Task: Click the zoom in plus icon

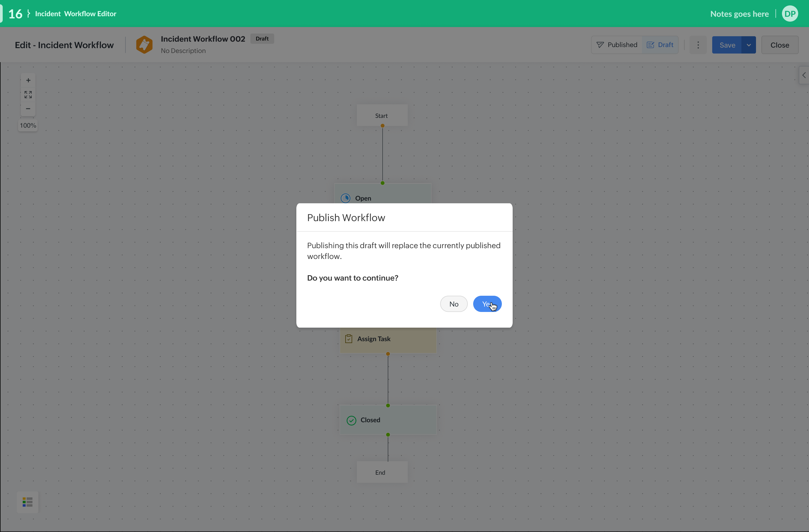Action: 28,80
